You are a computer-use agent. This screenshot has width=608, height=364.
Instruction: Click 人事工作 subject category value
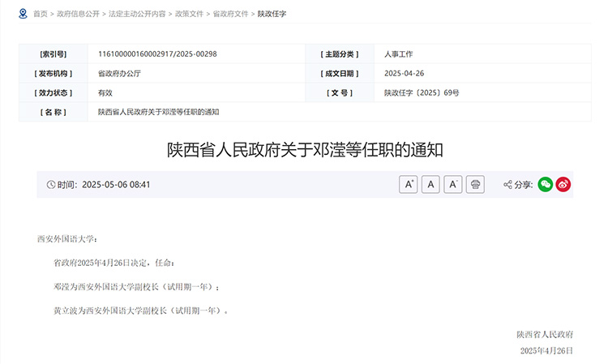[x=399, y=54]
